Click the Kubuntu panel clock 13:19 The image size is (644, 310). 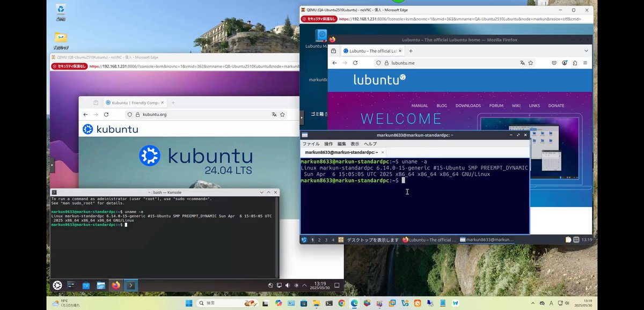coord(320,285)
